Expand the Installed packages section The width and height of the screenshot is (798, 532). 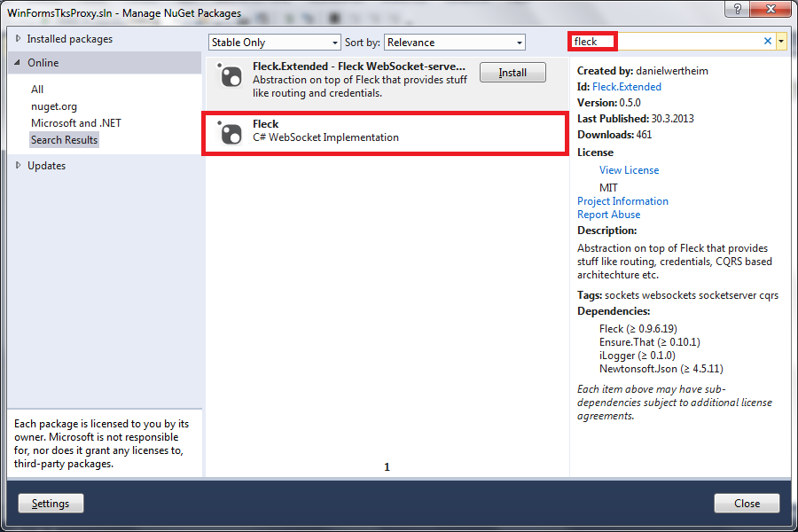19,39
